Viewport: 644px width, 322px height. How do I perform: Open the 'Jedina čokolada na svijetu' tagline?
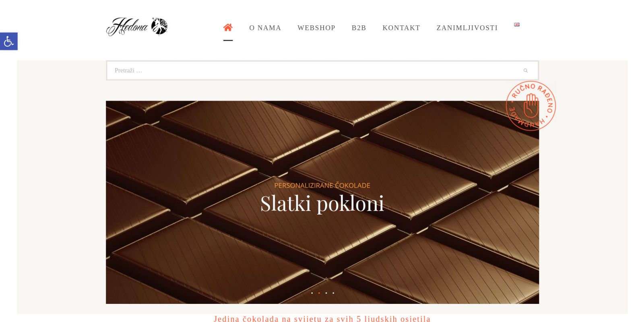point(322,319)
